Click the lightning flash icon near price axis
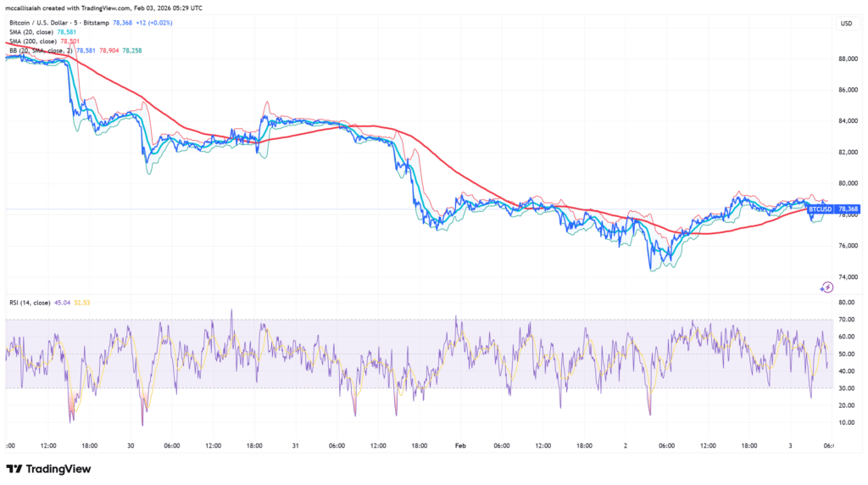This screenshot has width=868, height=485. (x=826, y=288)
